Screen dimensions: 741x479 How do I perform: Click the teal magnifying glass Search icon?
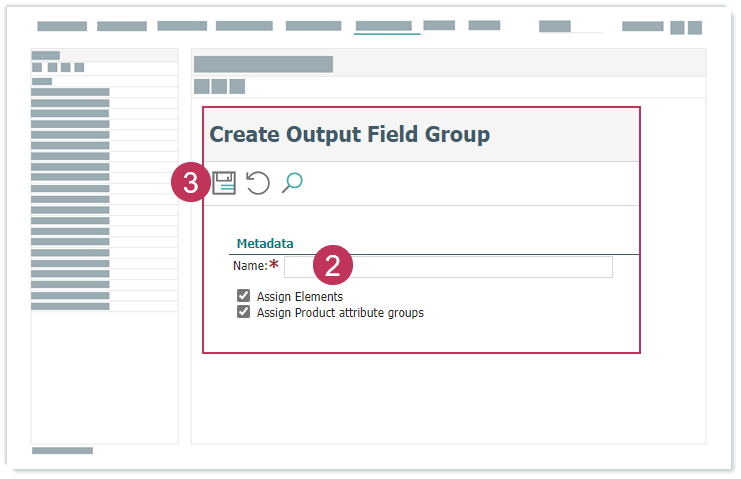pyautogui.click(x=292, y=183)
